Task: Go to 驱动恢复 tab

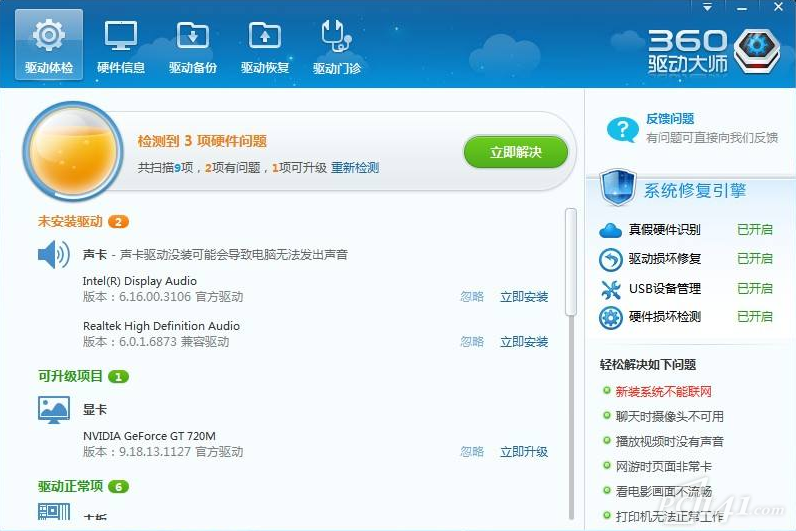Action: click(265, 45)
